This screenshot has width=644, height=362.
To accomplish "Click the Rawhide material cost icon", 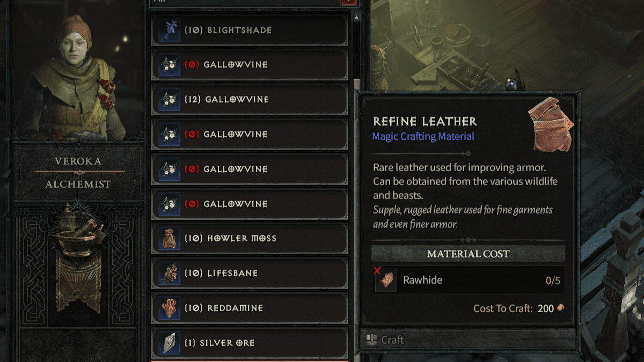I will (x=386, y=280).
